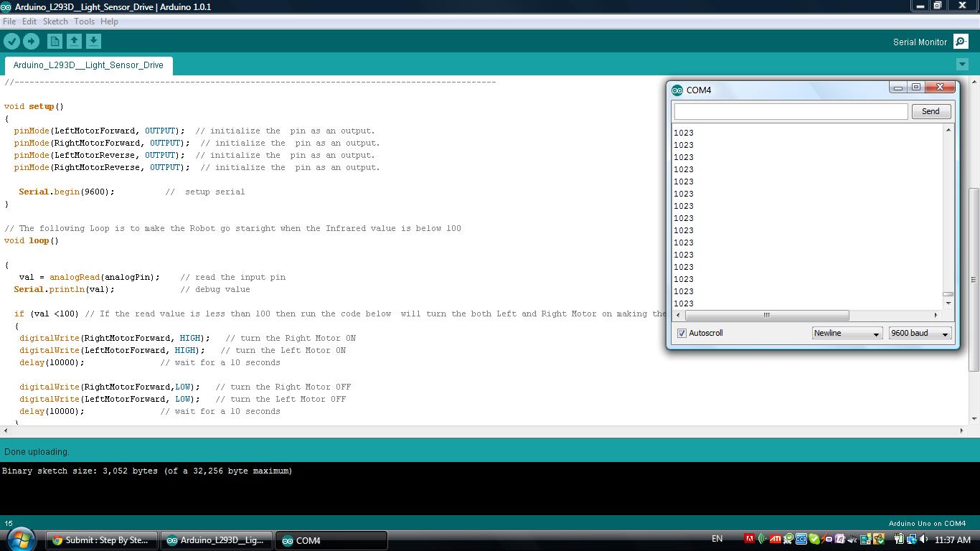Click the COM4 vertical scrollbar thumb
980x551 pixels.
point(948,293)
